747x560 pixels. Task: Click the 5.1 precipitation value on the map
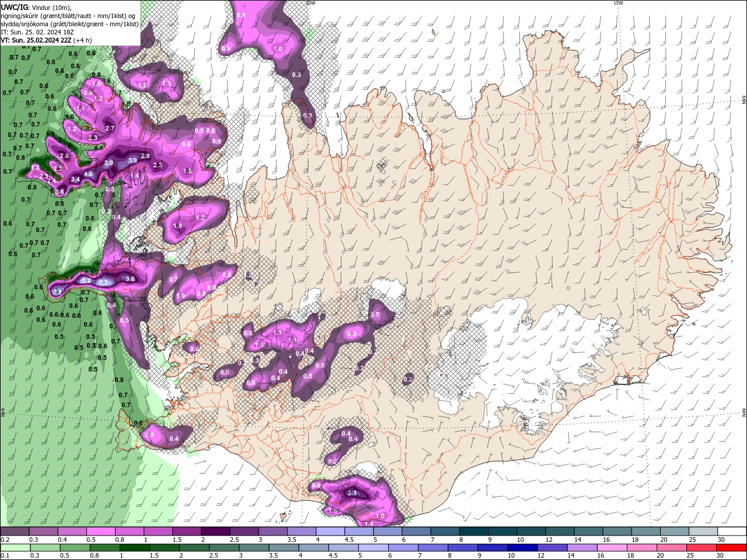pyautogui.click(x=57, y=291)
